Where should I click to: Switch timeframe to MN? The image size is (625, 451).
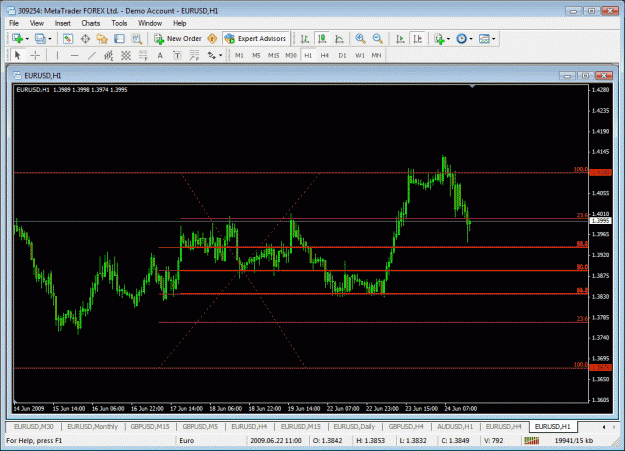(376, 55)
